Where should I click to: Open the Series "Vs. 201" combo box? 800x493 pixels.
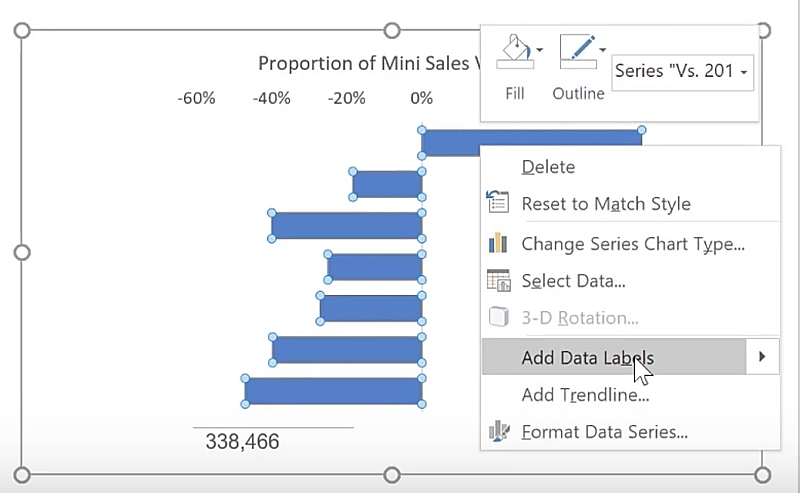pos(682,72)
